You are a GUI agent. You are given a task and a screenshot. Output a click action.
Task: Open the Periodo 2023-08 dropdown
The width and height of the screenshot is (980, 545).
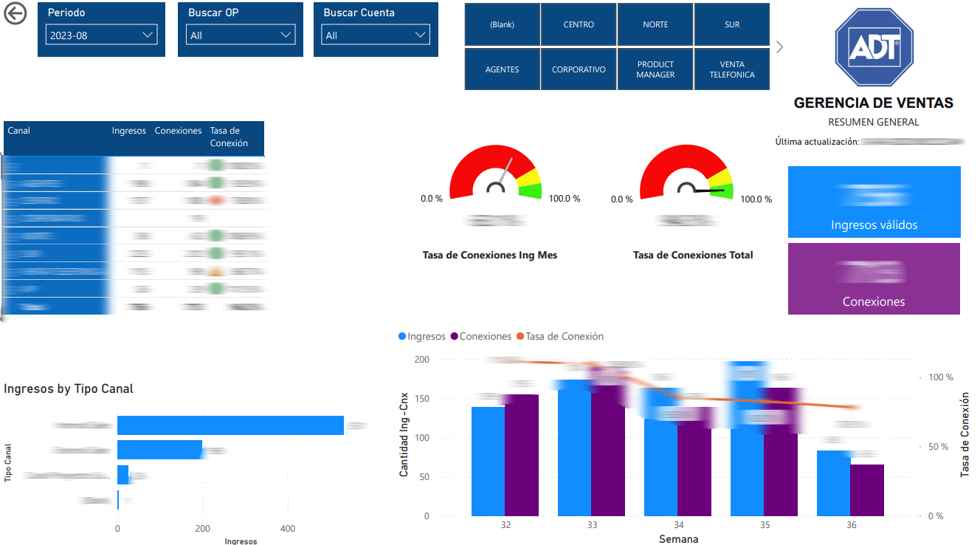click(102, 35)
